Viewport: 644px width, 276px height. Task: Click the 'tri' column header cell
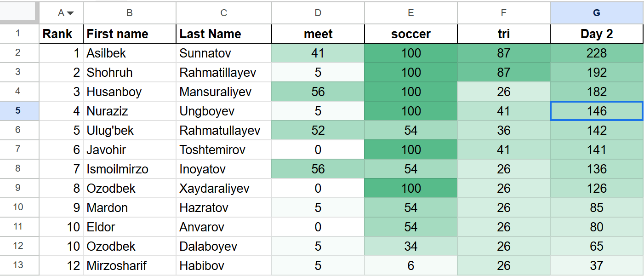tap(504, 34)
